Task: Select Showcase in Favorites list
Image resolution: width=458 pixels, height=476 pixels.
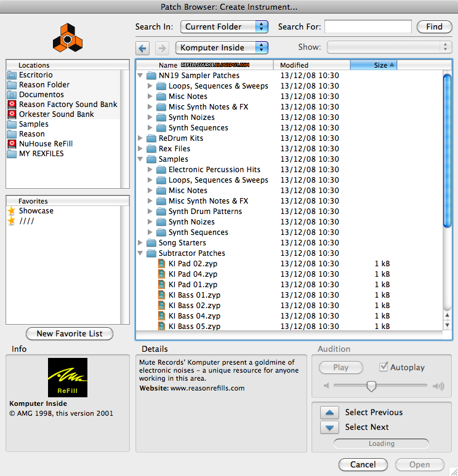Action: point(36,211)
